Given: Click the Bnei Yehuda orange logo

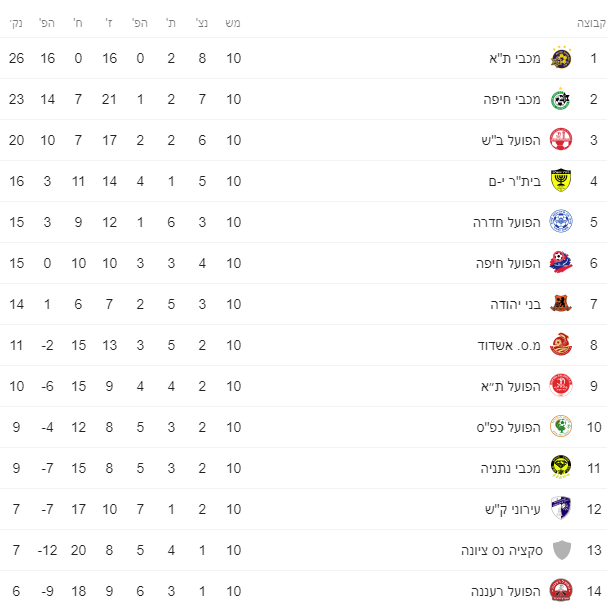Looking at the screenshot, I should pos(561,304).
